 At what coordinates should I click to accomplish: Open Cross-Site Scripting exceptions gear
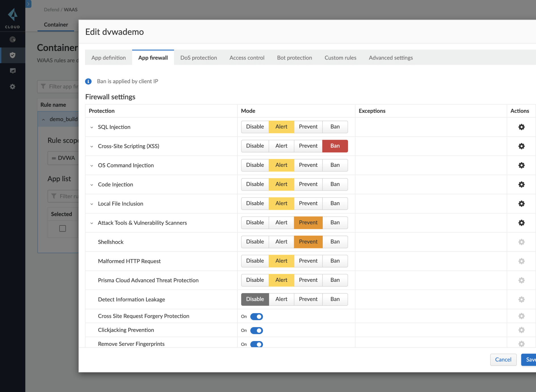point(521,146)
